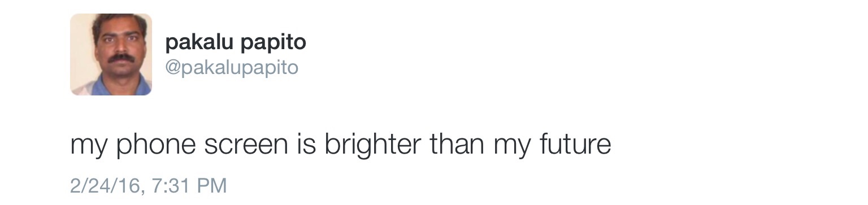Click the word "brighter" in the tweet

coord(372,144)
